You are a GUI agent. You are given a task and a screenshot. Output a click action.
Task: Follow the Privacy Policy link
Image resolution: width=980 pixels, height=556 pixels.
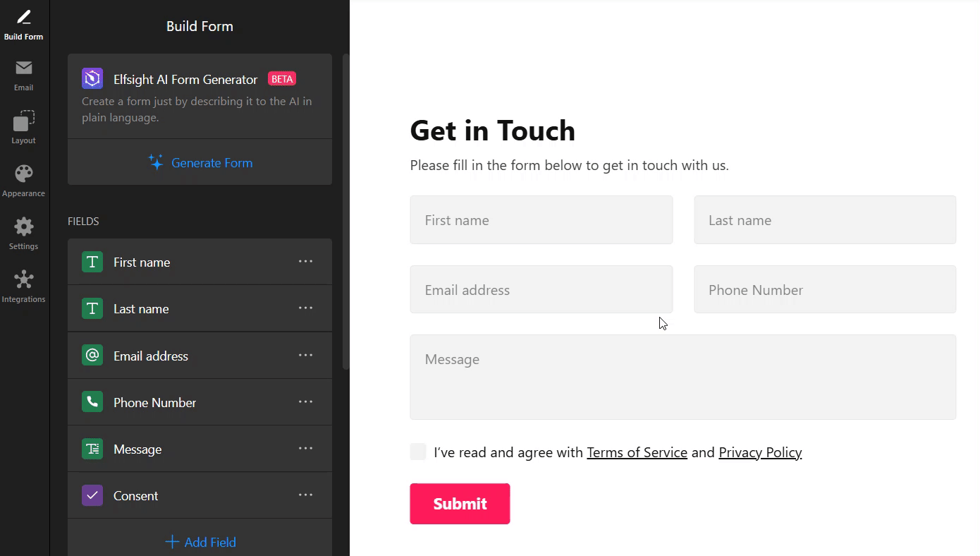(x=760, y=452)
